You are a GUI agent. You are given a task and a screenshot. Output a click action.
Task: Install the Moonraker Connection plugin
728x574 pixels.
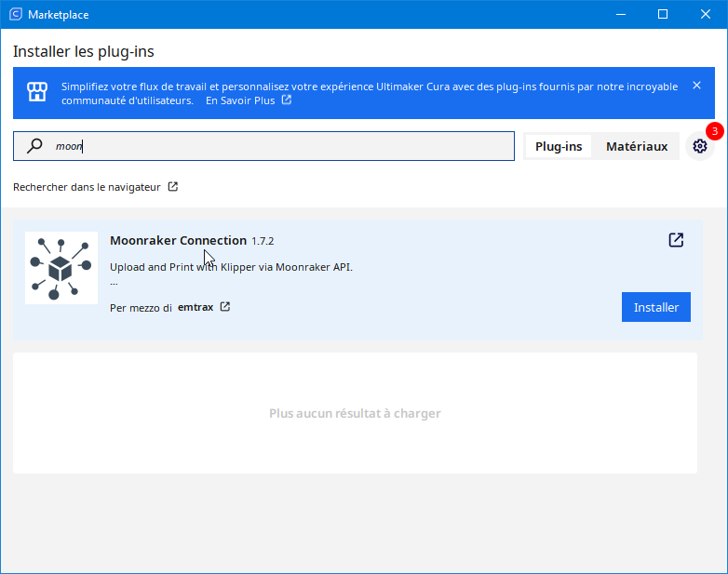pyautogui.click(x=656, y=307)
